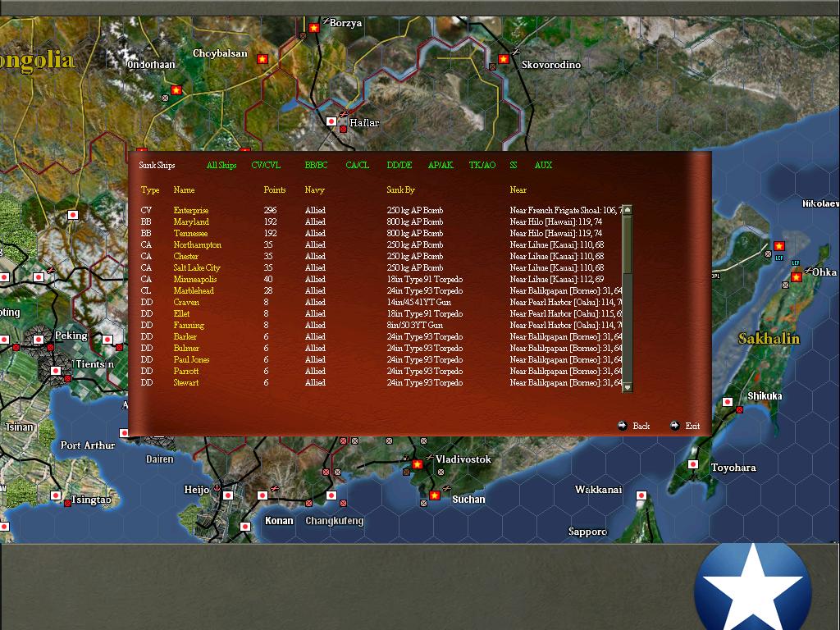Click the Name column header
The image size is (840, 630).
(x=184, y=189)
